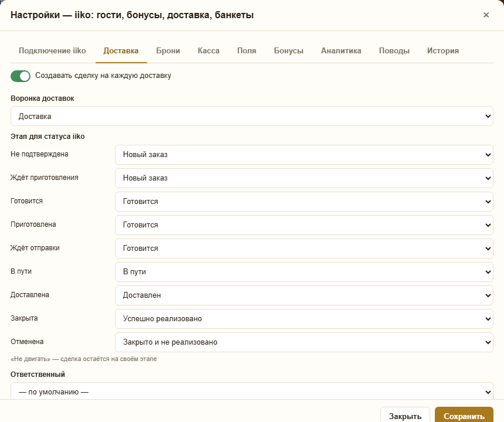Switch to the 'Брони' tab
504x422 pixels.
click(168, 51)
